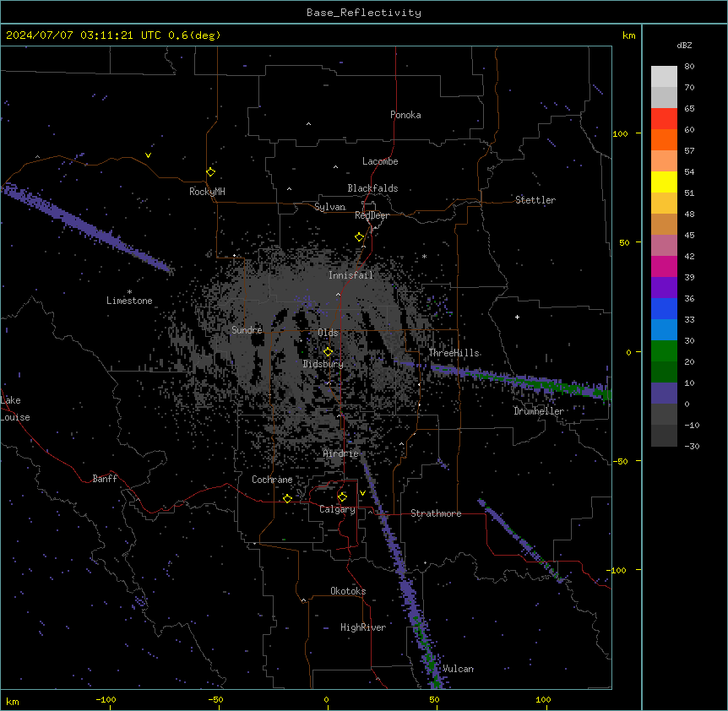Viewport: 728px width, 711px height.
Task: Click the Sylvan label on the map
Action: [x=329, y=207]
